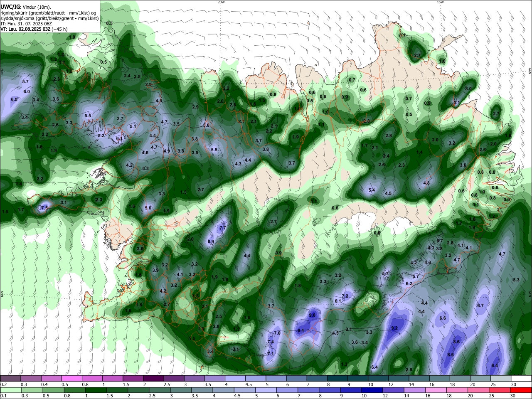Click the "7.0" value label
Screen dimensions: 532x399
click(x=277, y=333)
